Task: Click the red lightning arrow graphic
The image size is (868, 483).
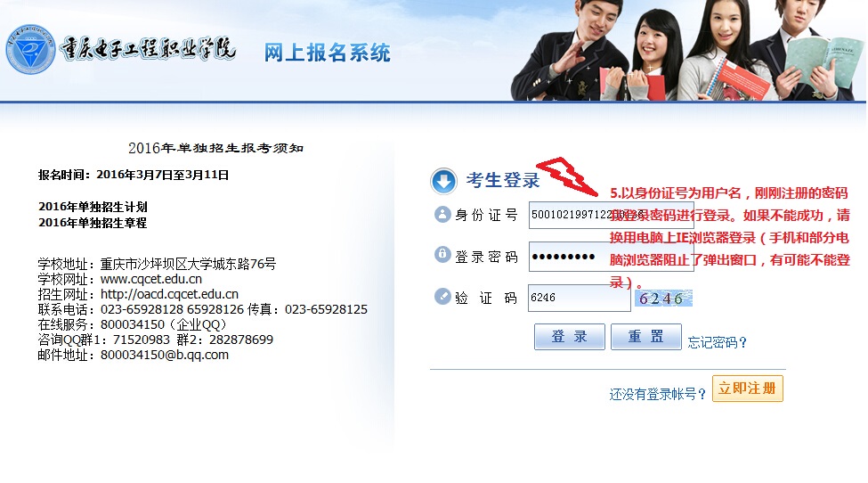Action: click(x=566, y=176)
